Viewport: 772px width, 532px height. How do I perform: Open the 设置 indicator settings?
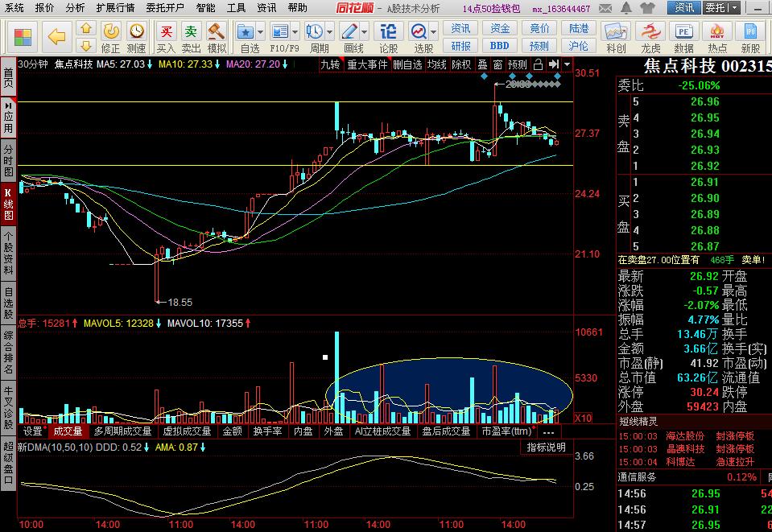33,431
